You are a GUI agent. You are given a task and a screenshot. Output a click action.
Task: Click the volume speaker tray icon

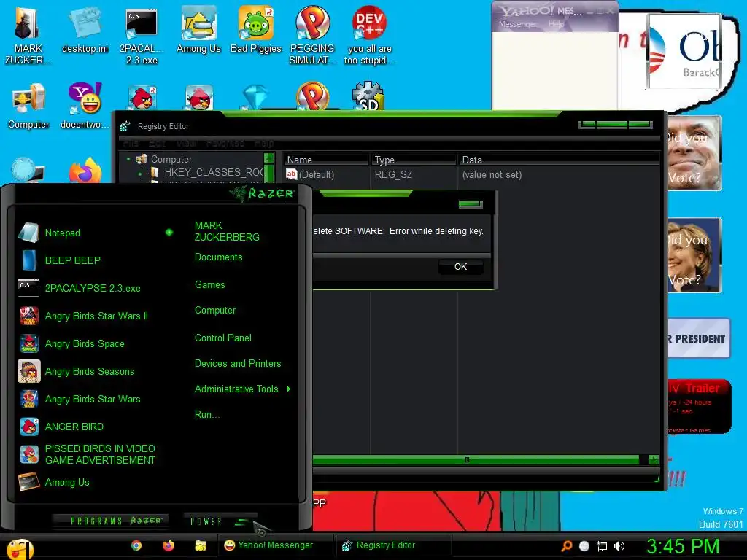point(619,546)
